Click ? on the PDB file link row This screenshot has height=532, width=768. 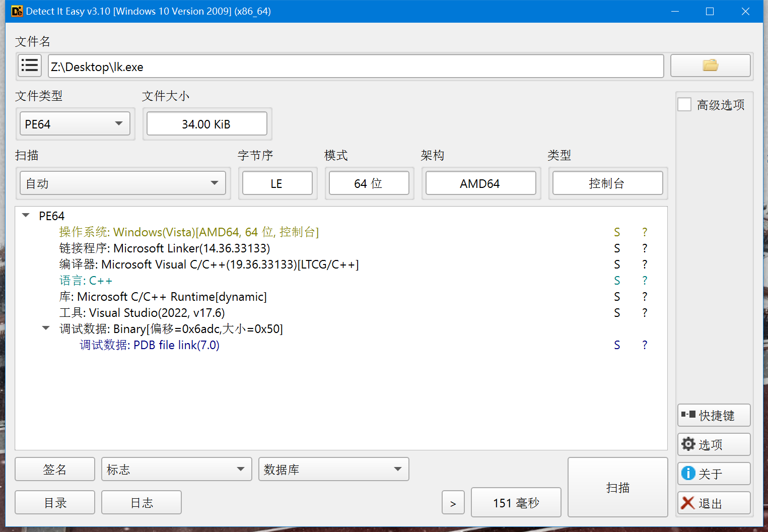pyautogui.click(x=645, y=345)
